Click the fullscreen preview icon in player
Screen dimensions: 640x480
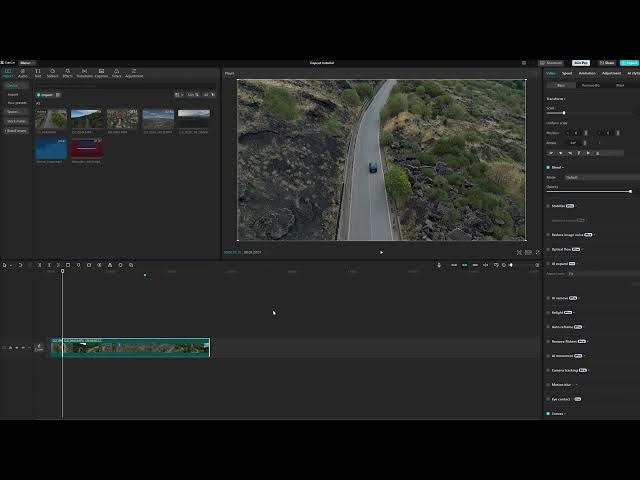[538, 253]
